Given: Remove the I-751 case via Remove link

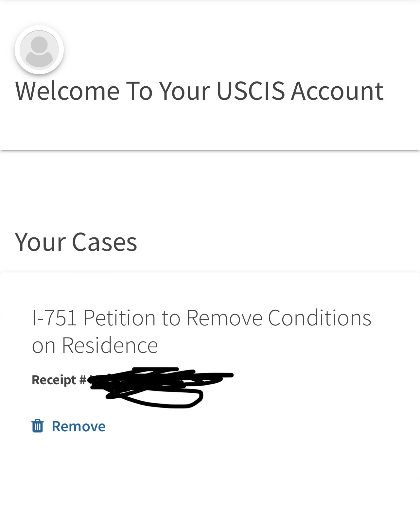Looking at the screenshot, I should (79, 426).
